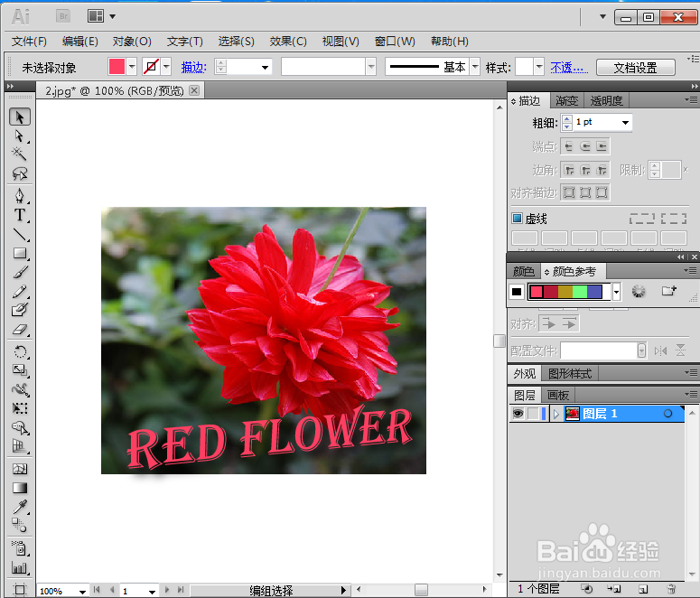Open the fill color dropdown arrow

point(132,68)
